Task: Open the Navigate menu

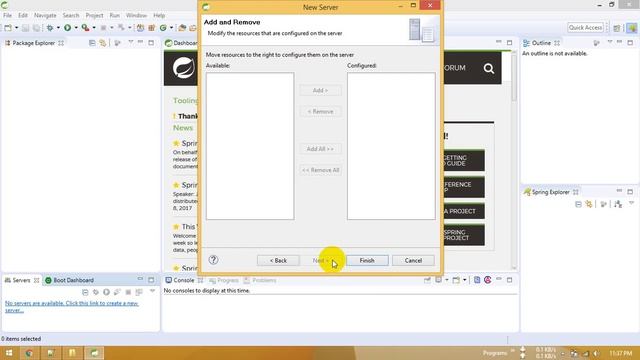Action: click(45, 16)
